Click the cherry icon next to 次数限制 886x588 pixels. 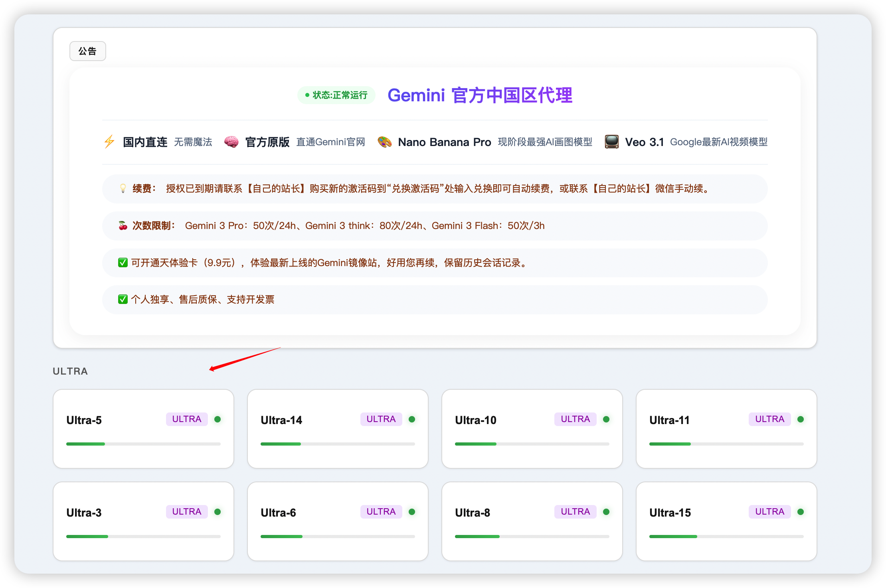(x=123, y=225)
